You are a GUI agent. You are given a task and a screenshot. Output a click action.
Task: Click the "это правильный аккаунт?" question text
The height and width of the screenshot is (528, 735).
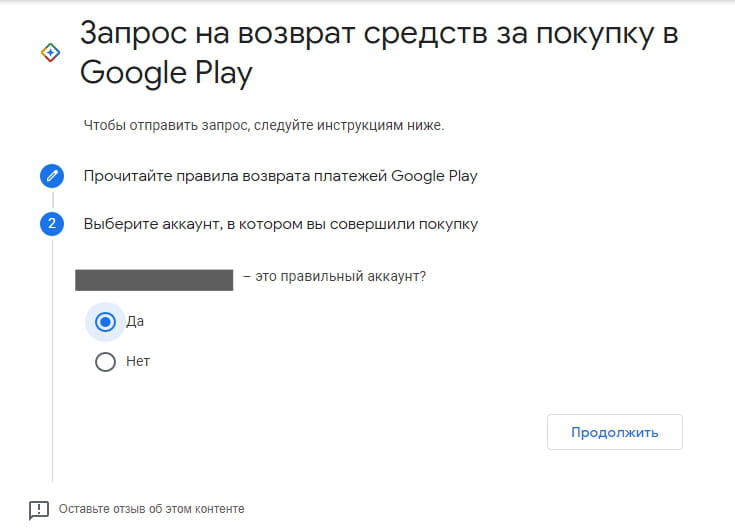click(x=340, y=277)
